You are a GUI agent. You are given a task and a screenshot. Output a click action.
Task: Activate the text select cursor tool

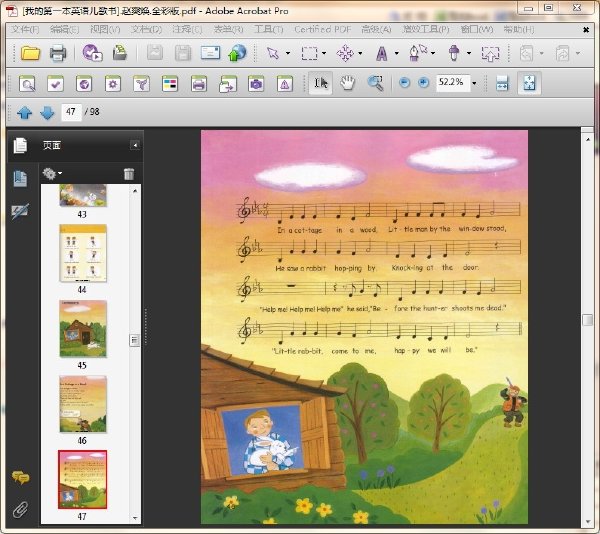[x=320, y=83]
